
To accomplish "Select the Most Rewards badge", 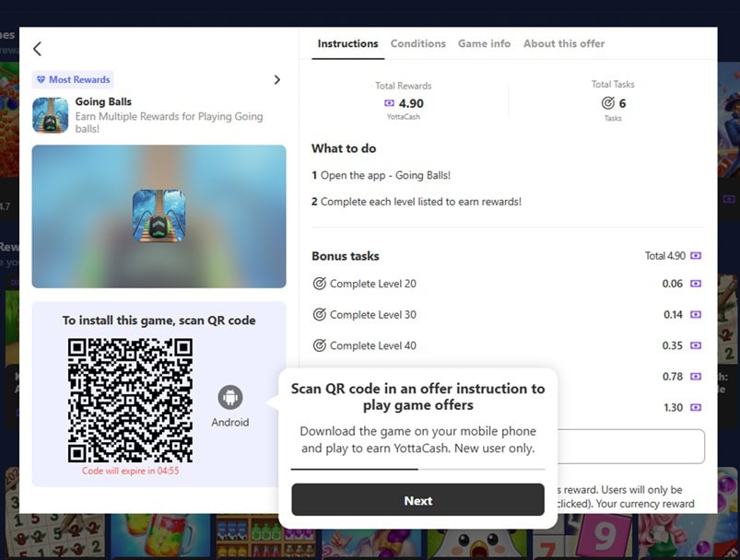I will click(x=73, y=80).
